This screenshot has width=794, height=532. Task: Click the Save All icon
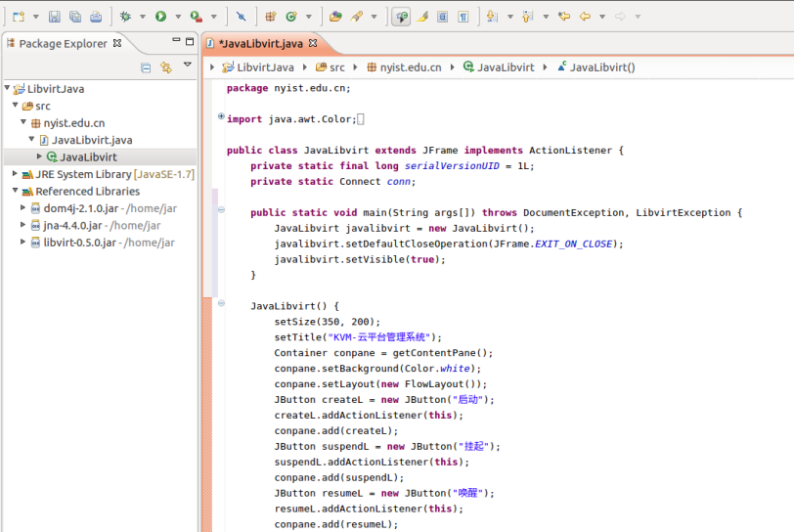(75, 17)
